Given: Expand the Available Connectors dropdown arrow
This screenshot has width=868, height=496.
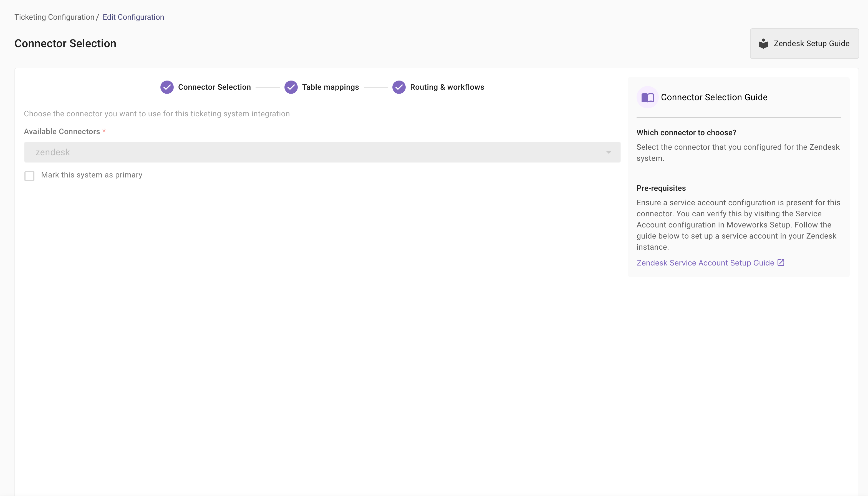Looking at the screenshot, I should tap(608, 152).
